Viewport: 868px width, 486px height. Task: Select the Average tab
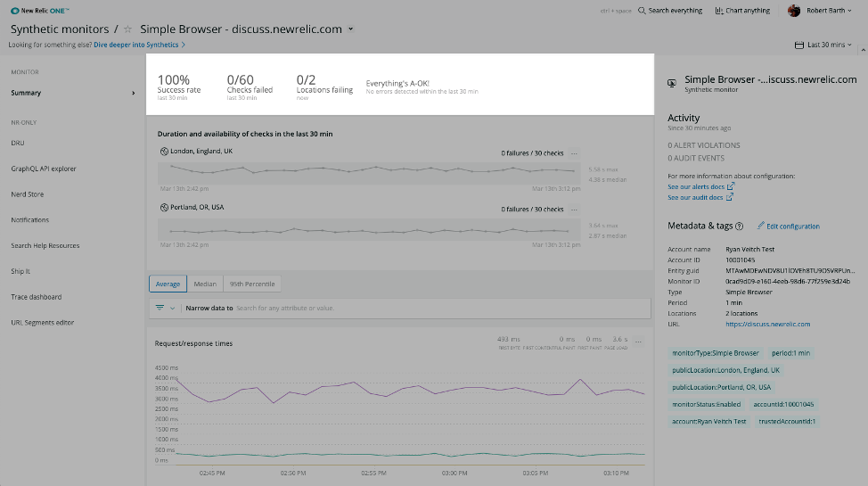point(168,284)
